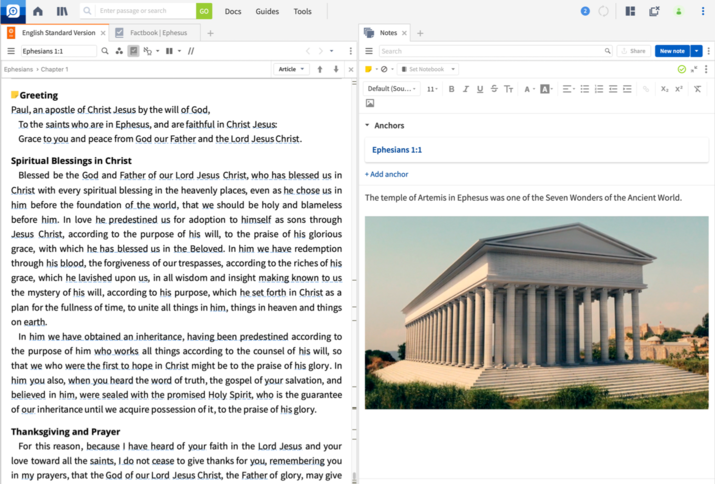
Task: Open the Set Notebook dropdown
Action: [428, 69]
